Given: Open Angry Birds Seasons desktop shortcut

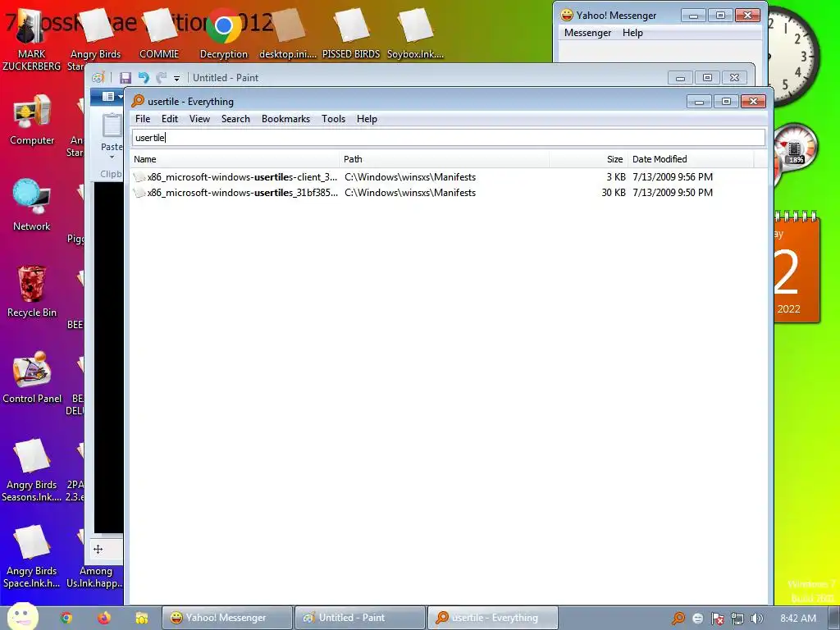Looking at the screenshot, I should [32, 470].
